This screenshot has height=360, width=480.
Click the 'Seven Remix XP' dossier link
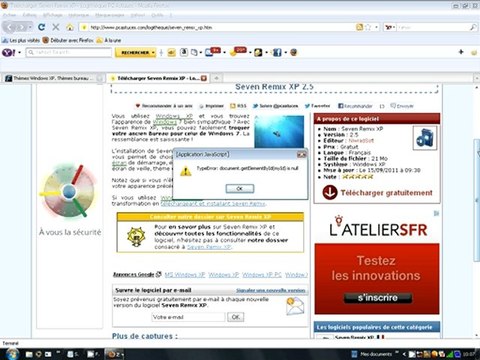coord(209,247)
